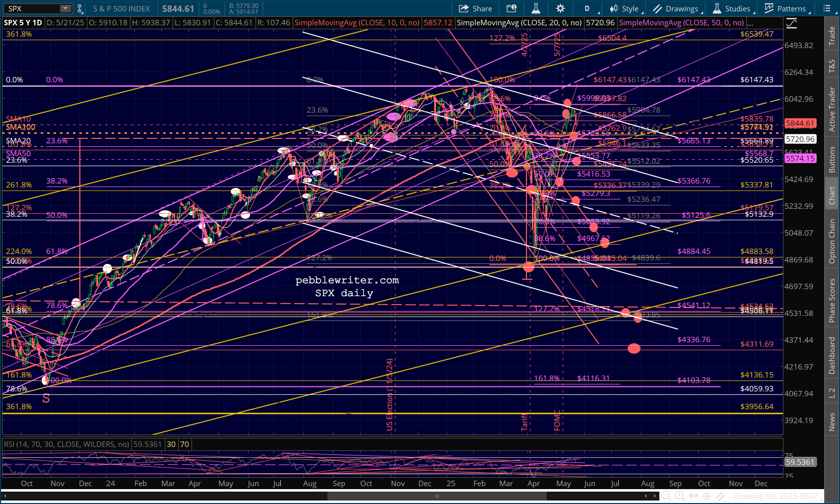This screenshot has height=504, width=840.
Task: Open the Option Chain sidebar tab
Action: [832, 242]
